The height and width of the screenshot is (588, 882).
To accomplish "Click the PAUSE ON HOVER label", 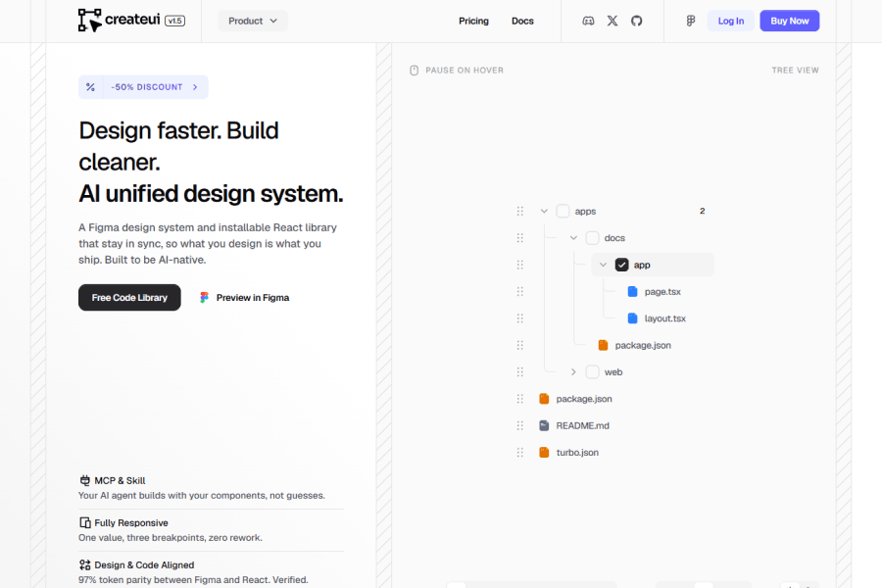I will coord(465,71).
